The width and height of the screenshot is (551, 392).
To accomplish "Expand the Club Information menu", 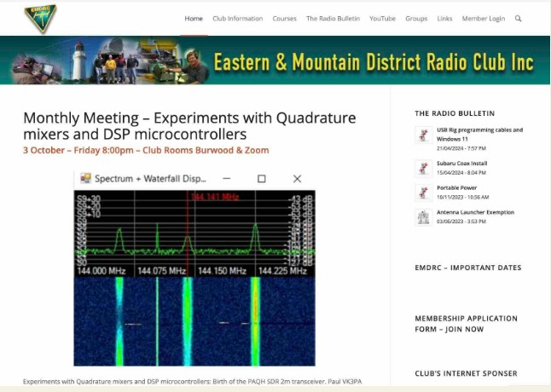I will pyautogui.click(x=237, y=19).
